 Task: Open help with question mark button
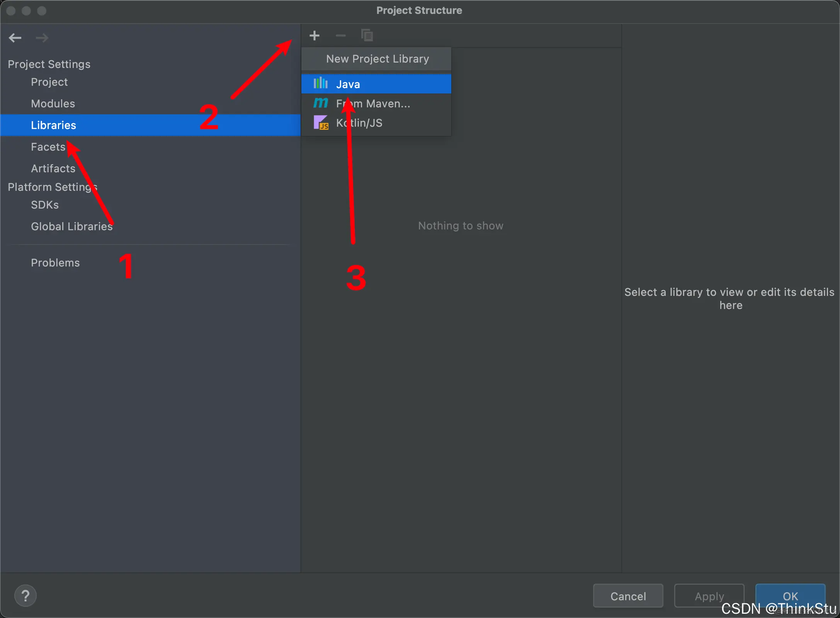coord(26,596)
